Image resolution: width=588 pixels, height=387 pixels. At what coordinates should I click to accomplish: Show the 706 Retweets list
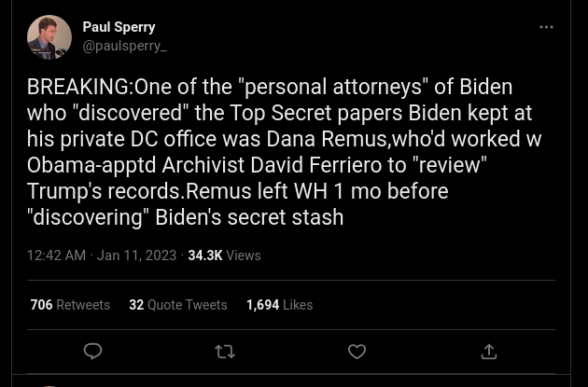click(x=70, y=305)
